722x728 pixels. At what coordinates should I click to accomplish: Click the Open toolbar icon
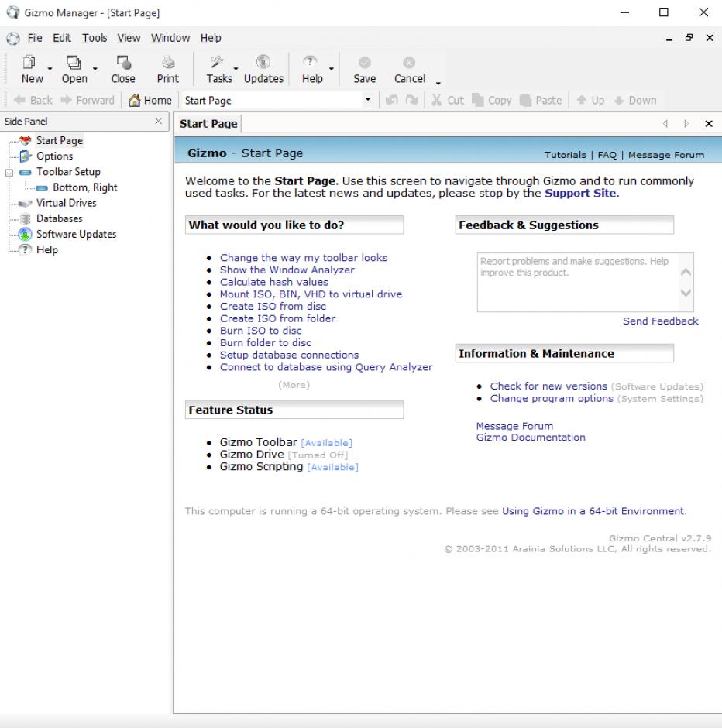coord(74,62)
